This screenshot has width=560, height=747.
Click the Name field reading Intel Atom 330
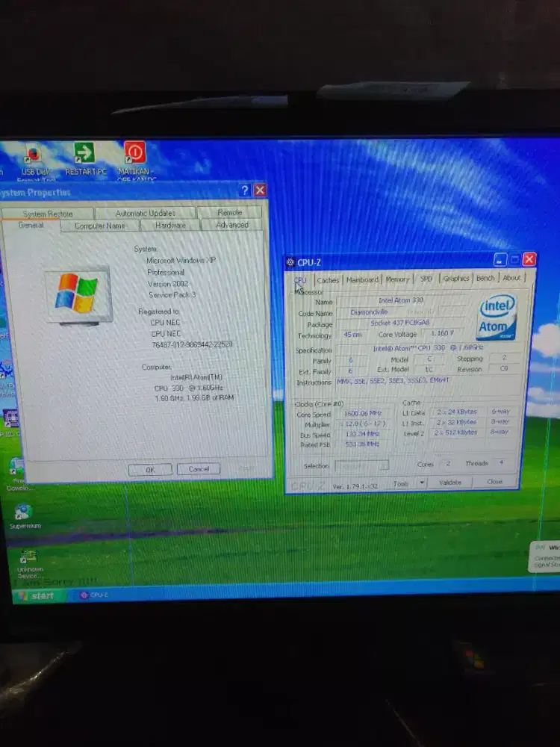click(x=400, y=300)
